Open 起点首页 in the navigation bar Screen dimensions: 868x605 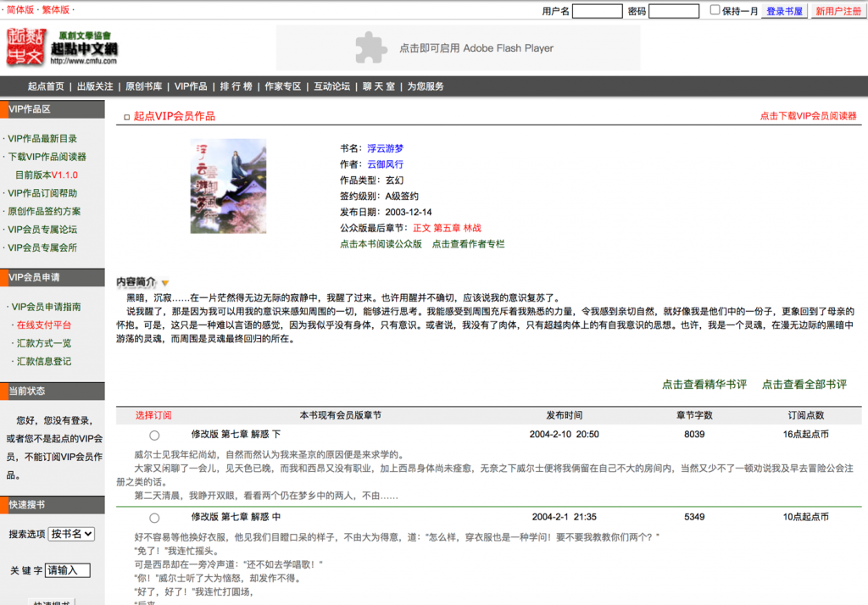[x=46, y=86]
